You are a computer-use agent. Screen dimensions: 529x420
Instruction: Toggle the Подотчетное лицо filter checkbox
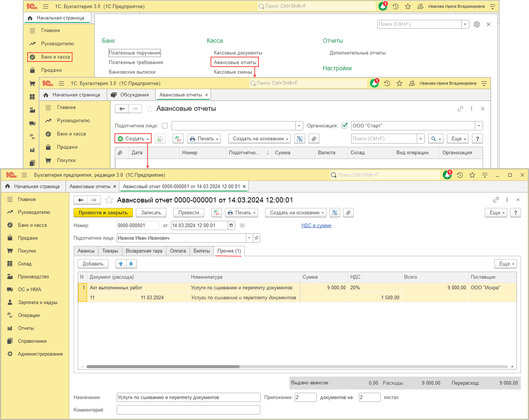(x=165, y=126)
